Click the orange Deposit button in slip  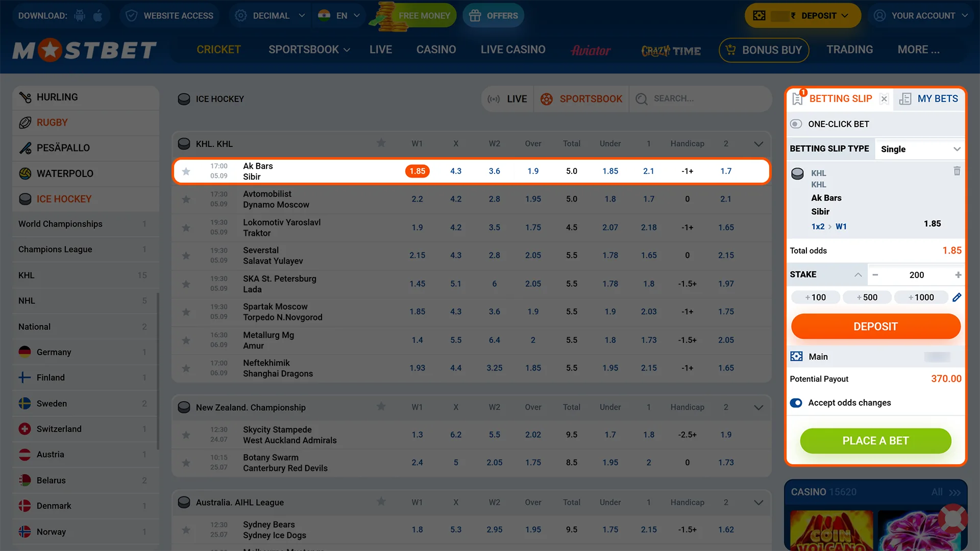pos(875,327)
